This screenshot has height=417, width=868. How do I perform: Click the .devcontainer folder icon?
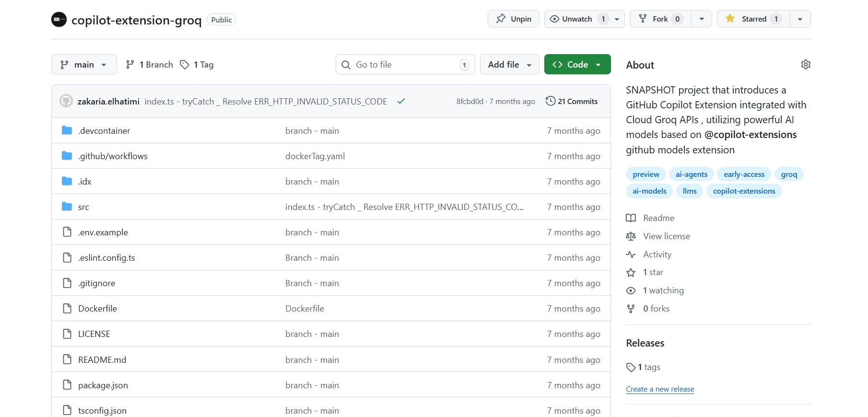[67, 130]
